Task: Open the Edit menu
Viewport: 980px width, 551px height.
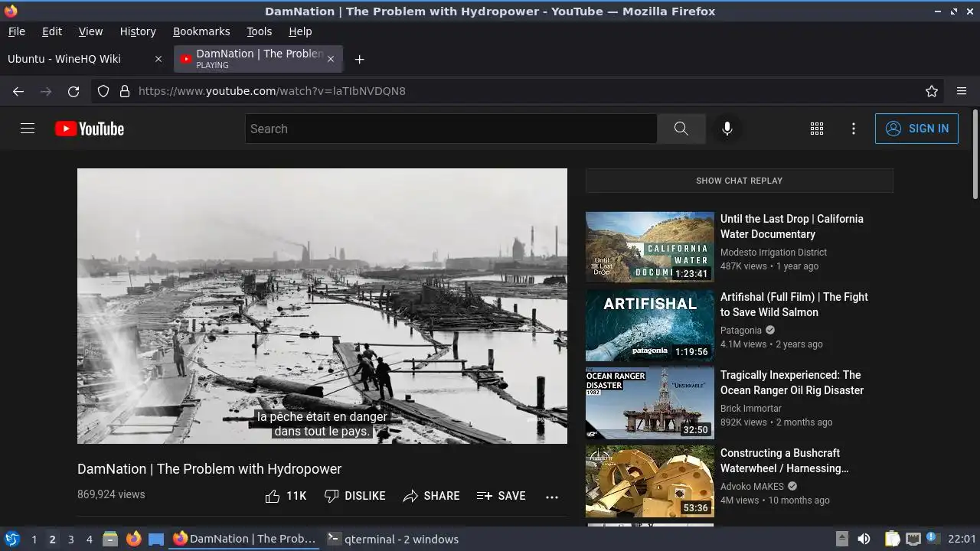Action: point(52,31)
